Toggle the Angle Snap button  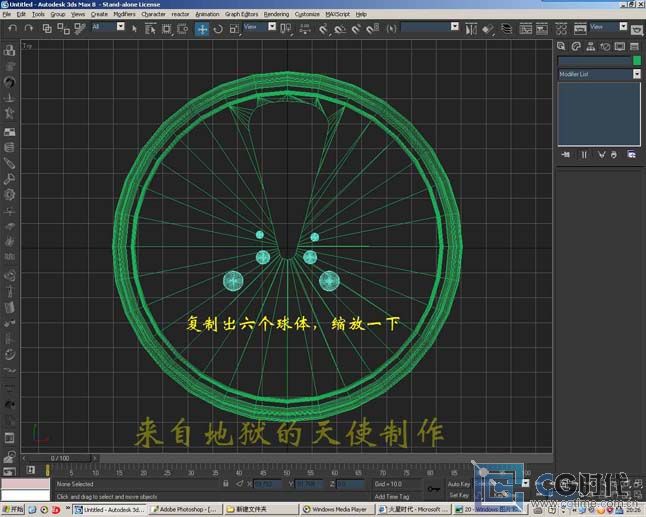coord(340,29)
